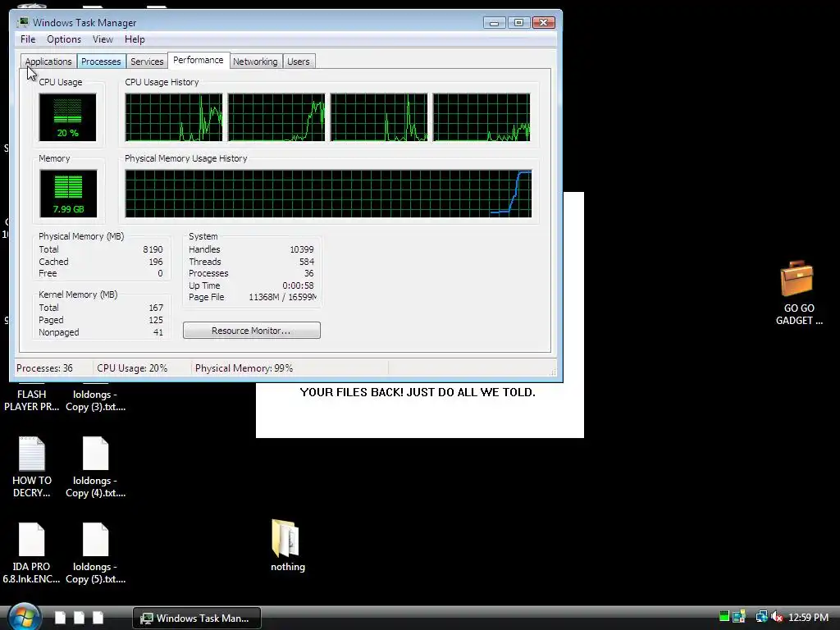Click the Page File value 11368M / 16599M
This screenshot has width=840, height=630.
click(282, 297)
